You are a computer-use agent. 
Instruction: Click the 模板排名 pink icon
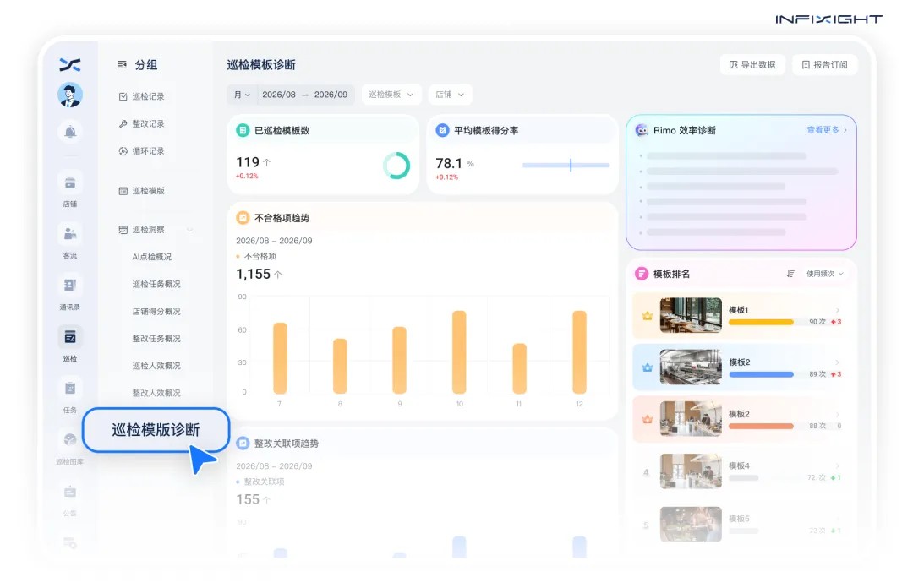coord(642,274)
